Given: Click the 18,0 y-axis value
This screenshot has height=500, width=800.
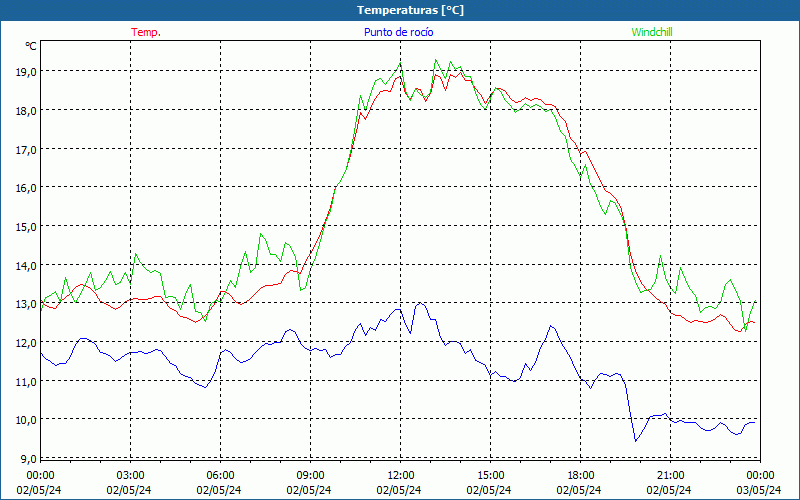Looking at the screenshot, I should pyautogui.click(x=26, y=111).
